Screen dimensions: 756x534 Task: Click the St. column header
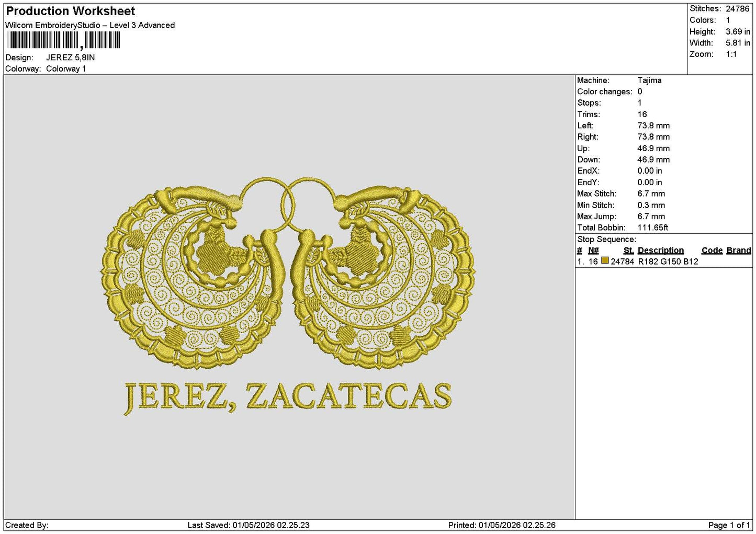point(628,251)
